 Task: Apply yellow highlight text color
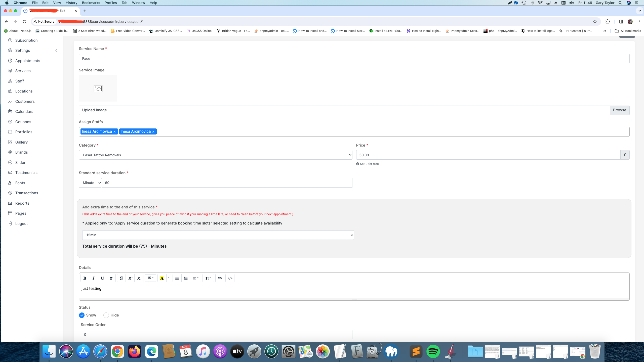tap(162, 278)
